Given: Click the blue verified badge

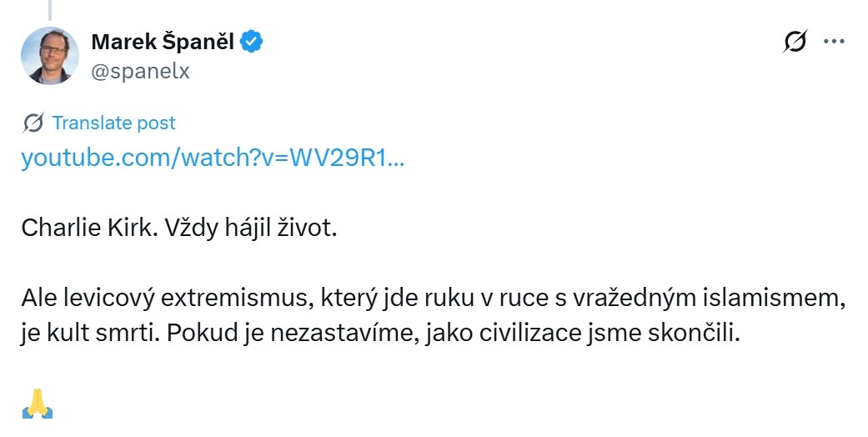Looking at the screenshot, I should [x=253, y=41].
